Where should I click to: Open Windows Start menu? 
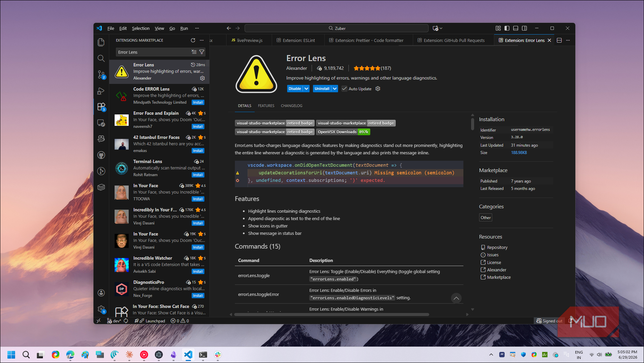tap(11, 354)
